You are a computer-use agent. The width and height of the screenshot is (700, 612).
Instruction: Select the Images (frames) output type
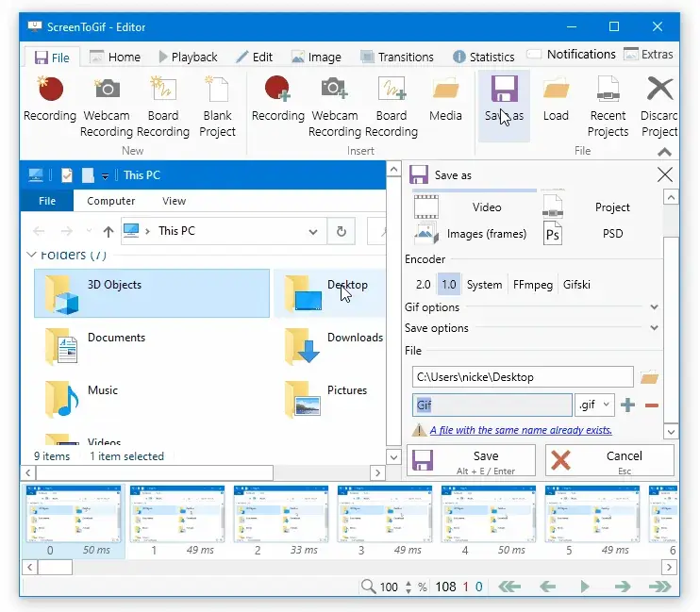(474, 234)
